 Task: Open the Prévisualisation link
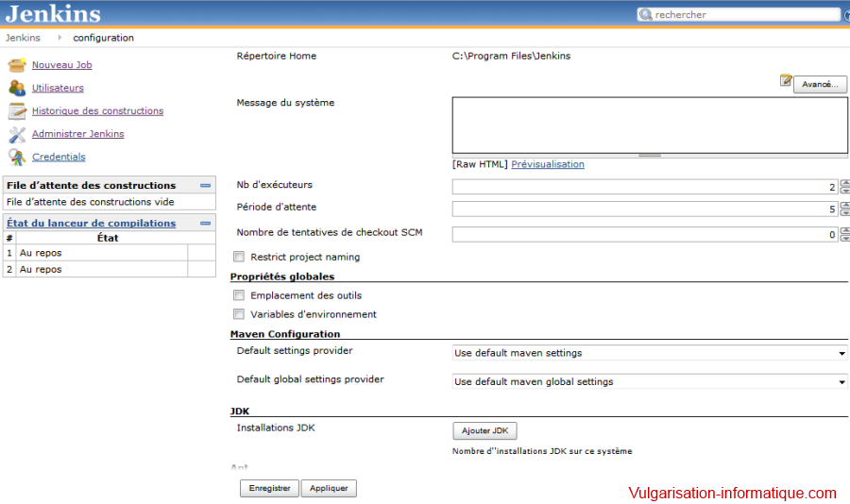pos(548,164)
